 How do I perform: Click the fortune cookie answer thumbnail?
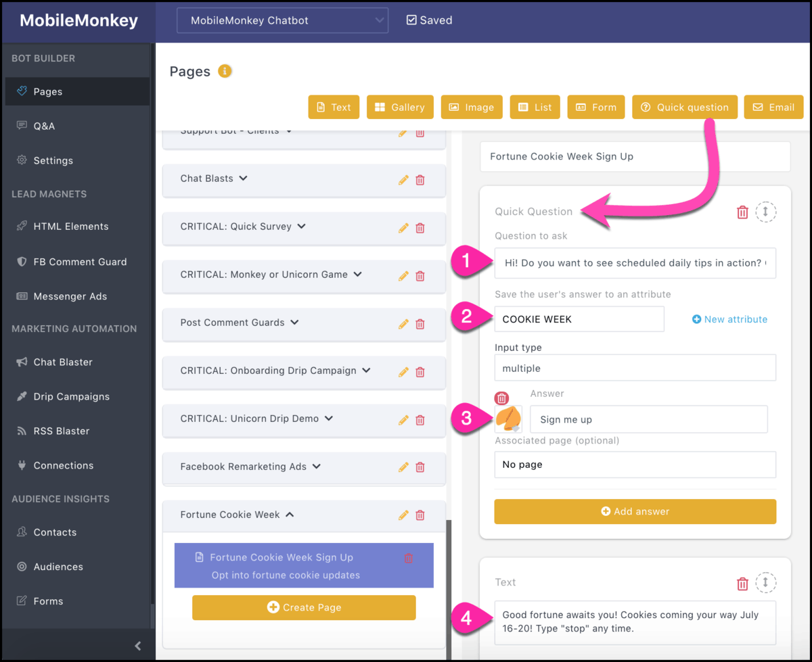tap(508, 419)
